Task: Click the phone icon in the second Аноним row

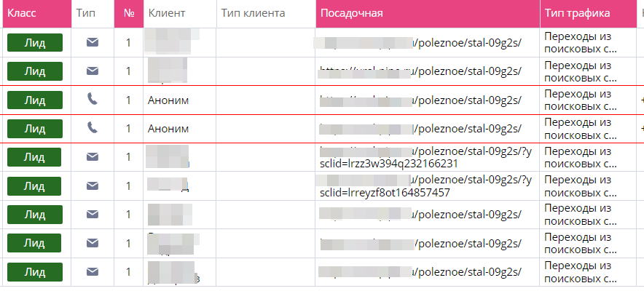Action: 92,128
